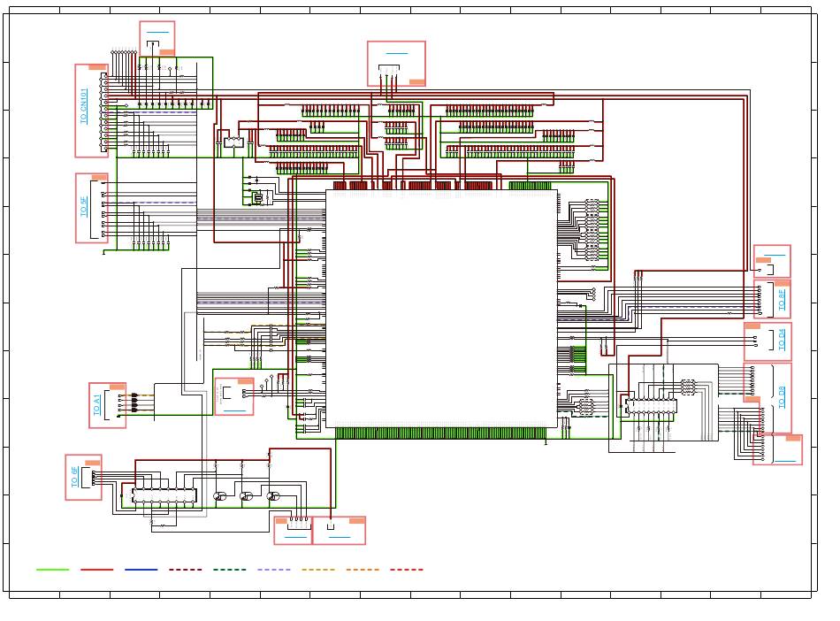Pick the dashed yellow legend line
The height and width of the screenshot is (621, 840).
tap(318, 570)
